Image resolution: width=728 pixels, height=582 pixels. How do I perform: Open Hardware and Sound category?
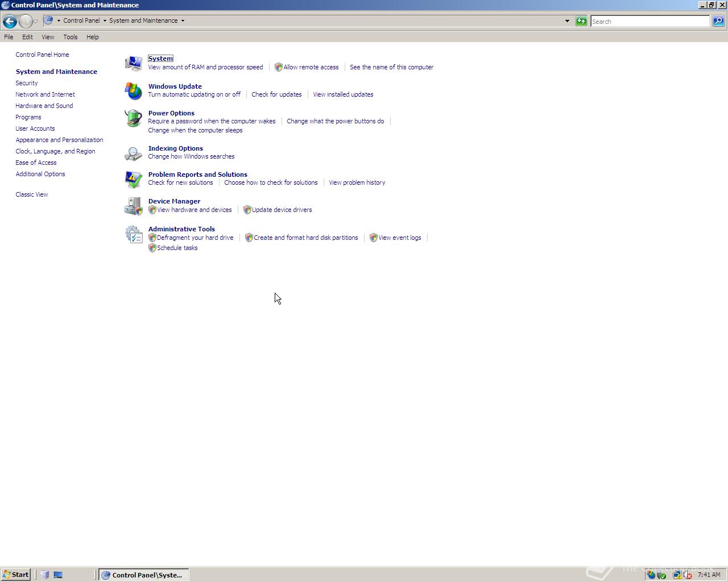[44, 106]
